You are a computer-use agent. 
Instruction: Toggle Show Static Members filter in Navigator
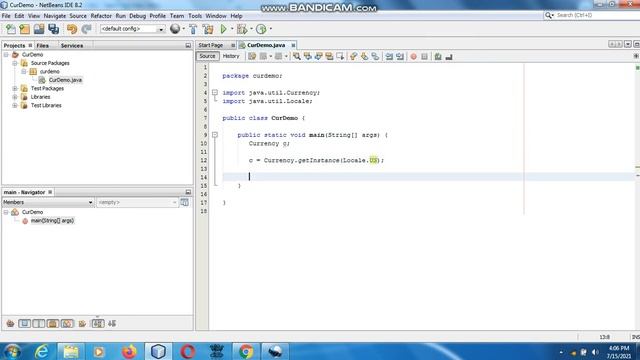click(x=39, y=324)
